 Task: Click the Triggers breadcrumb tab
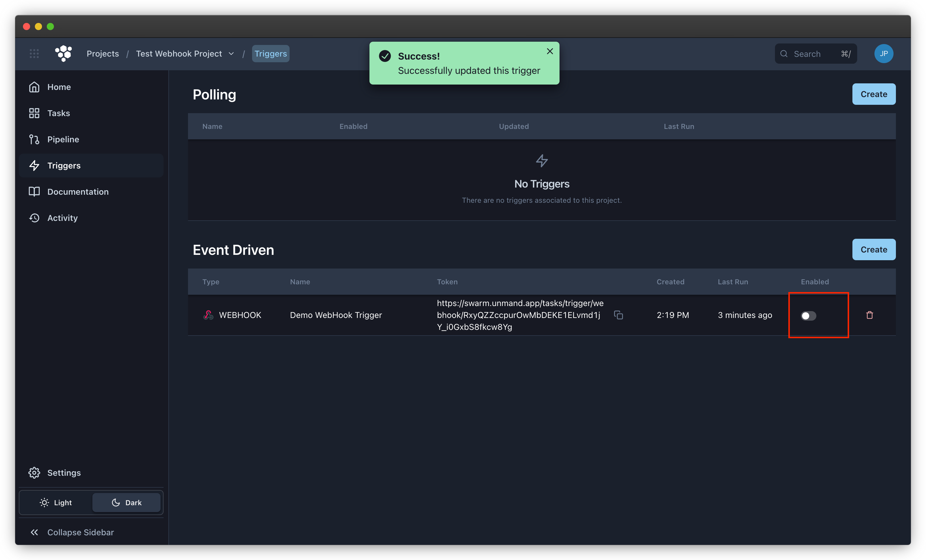tap(271, 54)
